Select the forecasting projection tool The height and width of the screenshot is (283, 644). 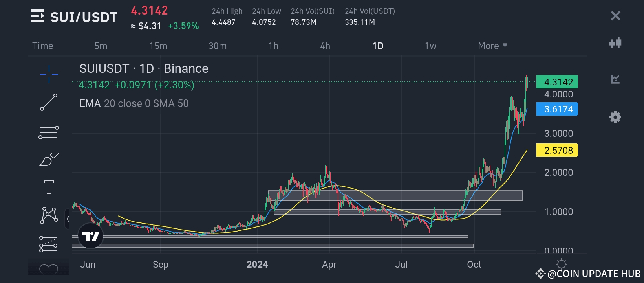(49, 244)
